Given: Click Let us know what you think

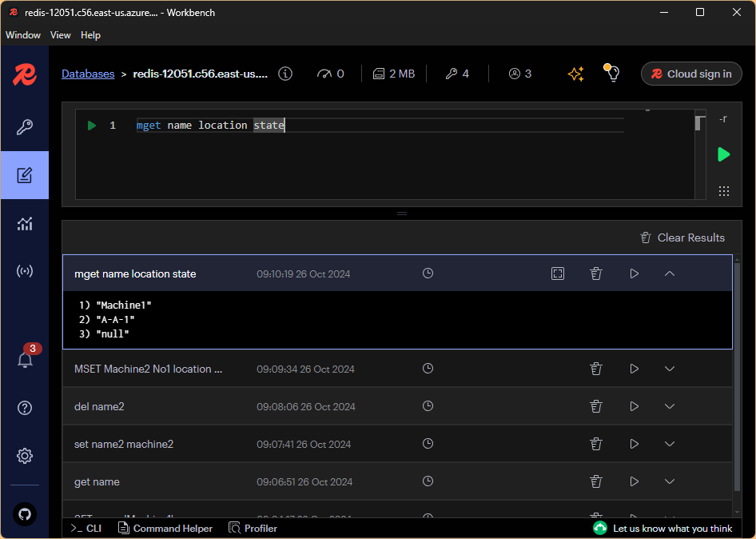Looking at the screenshot, I should tap(663, 529).
